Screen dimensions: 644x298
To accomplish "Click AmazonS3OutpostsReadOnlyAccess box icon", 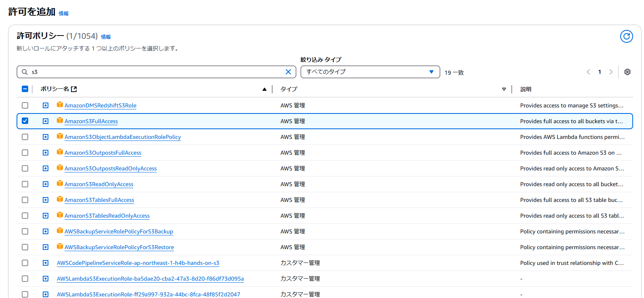I will click(x=60, y=168).
